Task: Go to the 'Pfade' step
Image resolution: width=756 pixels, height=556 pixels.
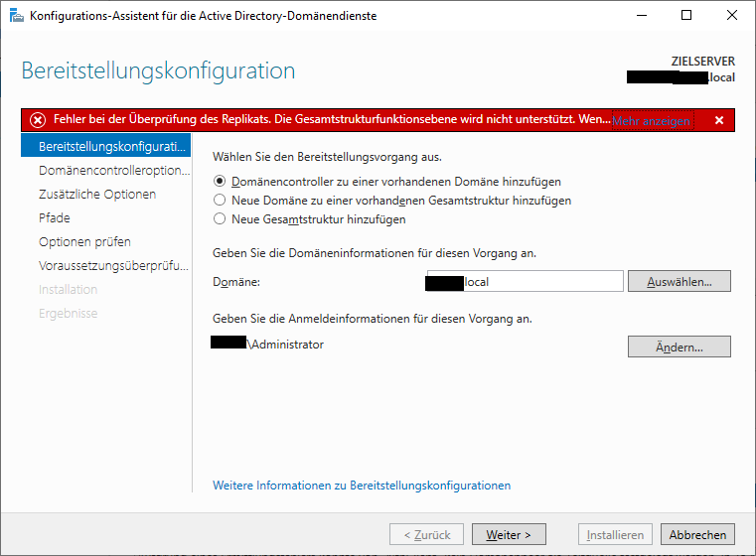Action: 55,217
